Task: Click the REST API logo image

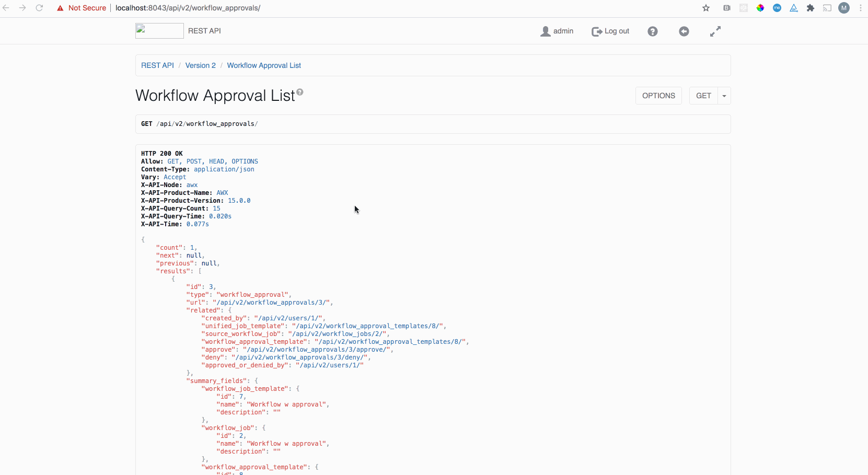Action: 158,30
